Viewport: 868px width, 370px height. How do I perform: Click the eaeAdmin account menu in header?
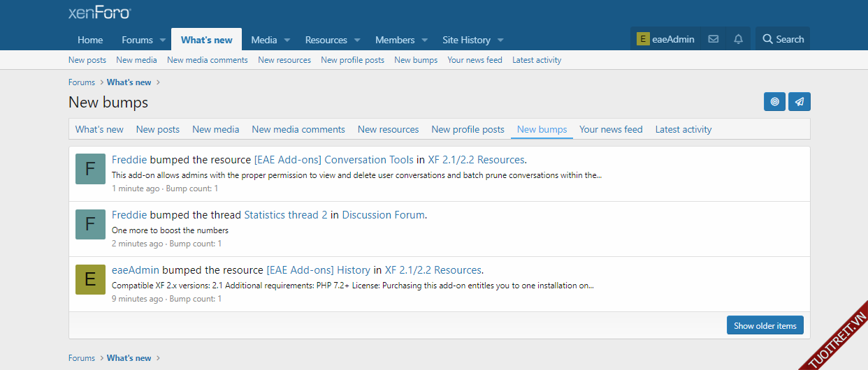pos(666,39)
